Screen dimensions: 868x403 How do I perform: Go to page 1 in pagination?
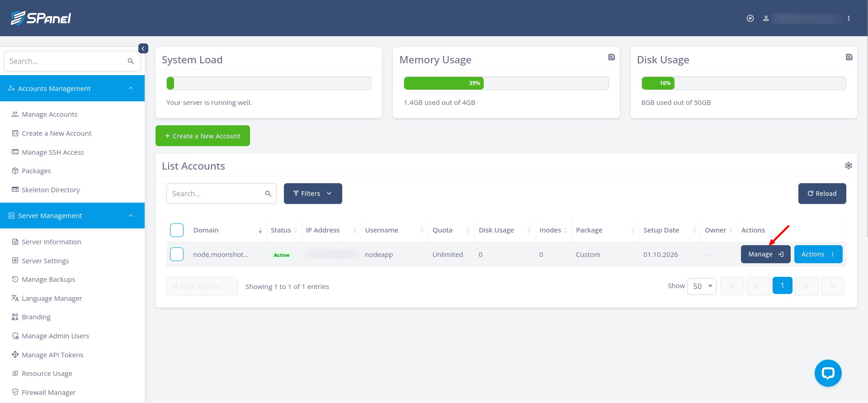click(x=783, y=286)
